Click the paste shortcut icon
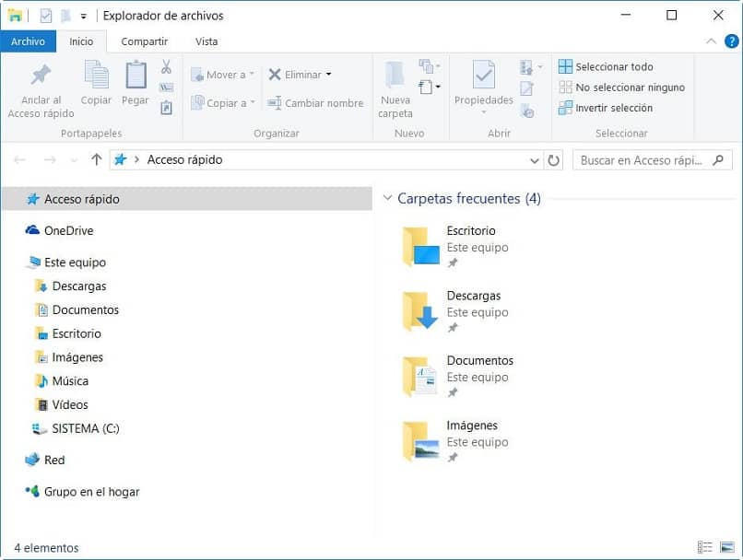 click(166, 108)
